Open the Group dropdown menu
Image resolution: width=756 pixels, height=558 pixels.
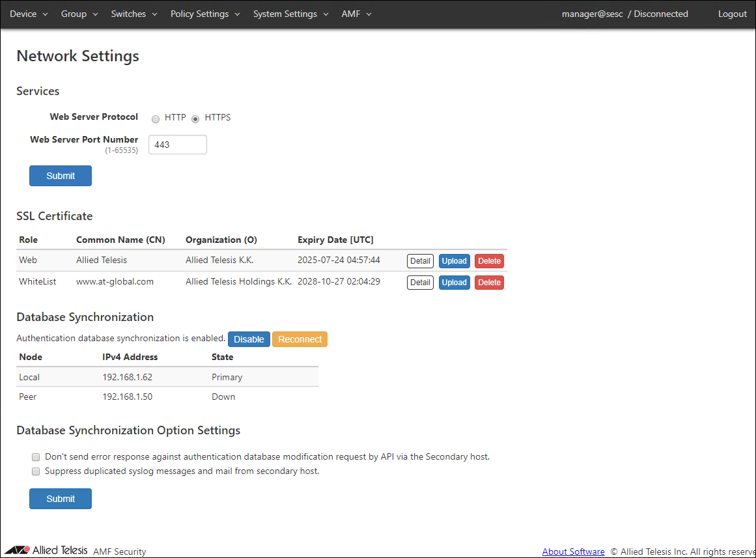(x=79, y=14)
